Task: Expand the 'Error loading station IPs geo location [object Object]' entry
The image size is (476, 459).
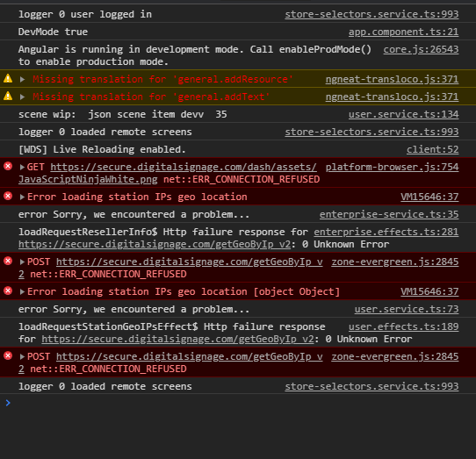Action: (x=22, y=292)
